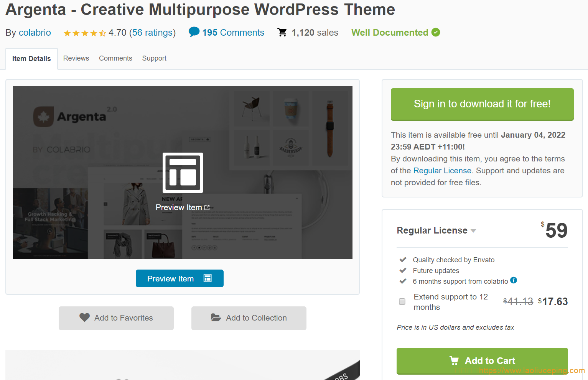This screenshot has width=588, height=380.
Task: Click checkmark beside Quality checked by Envato
Action: [x=403, y=260]
